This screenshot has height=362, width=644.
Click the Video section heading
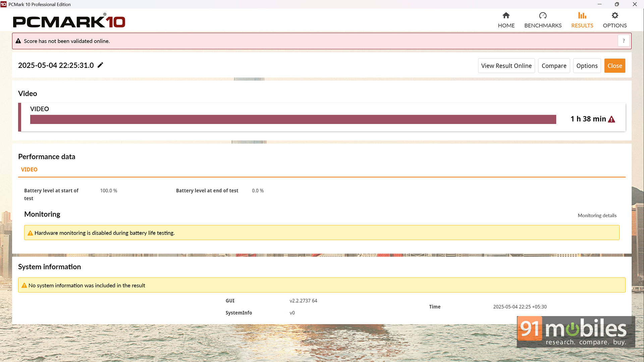click(x=28, y=94)
